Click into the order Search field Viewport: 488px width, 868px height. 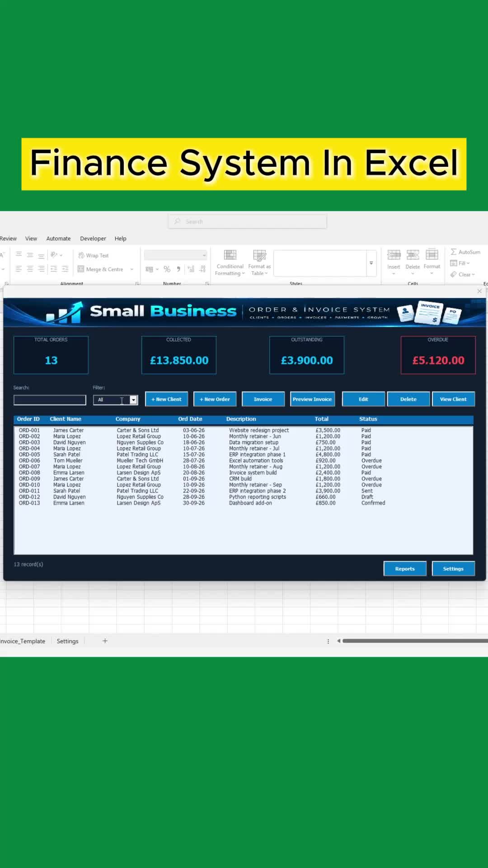pos(50,400)
